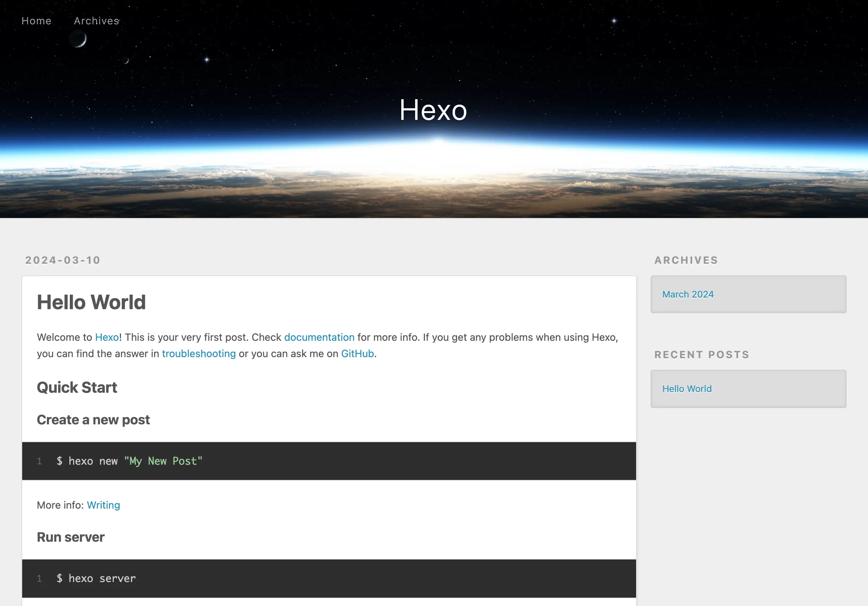
Task: Click the 2024-03-10 post date
Action: pyautogui.click(x=63, y=260)
